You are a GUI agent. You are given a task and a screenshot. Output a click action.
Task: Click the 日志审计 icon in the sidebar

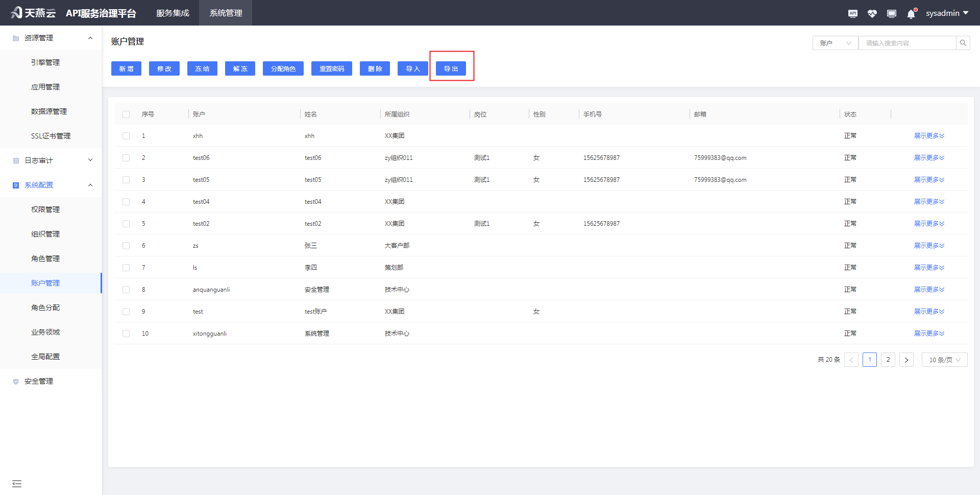(x=15, y=160)
